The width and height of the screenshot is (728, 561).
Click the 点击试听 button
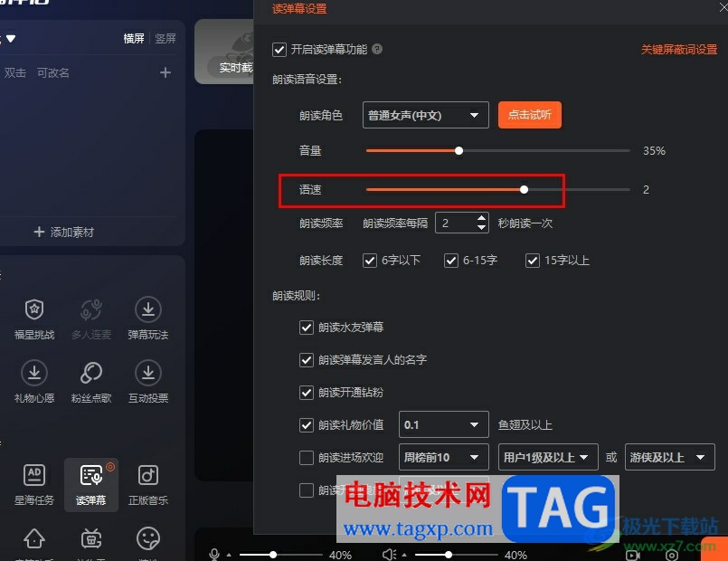[530, 115]
